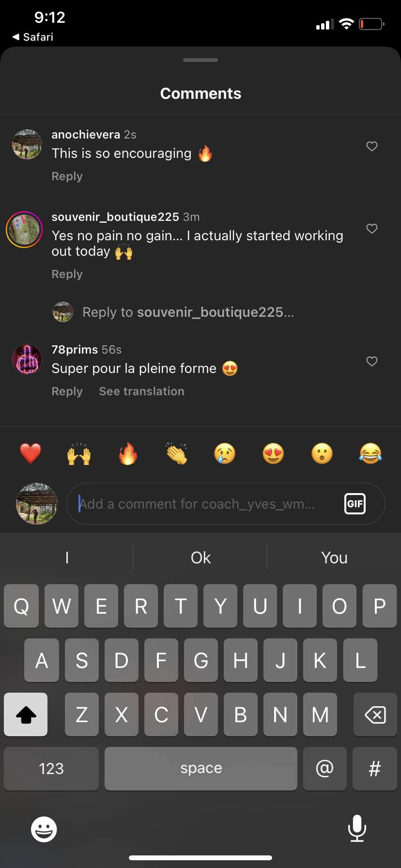
Task: Go back to Safari
Action: (33, 37)
